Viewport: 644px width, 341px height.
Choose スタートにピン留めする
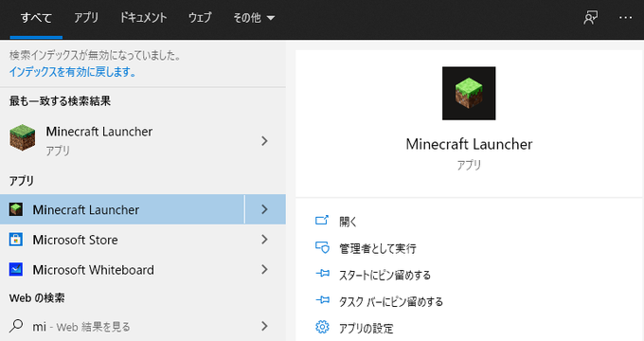pos(385,275)
